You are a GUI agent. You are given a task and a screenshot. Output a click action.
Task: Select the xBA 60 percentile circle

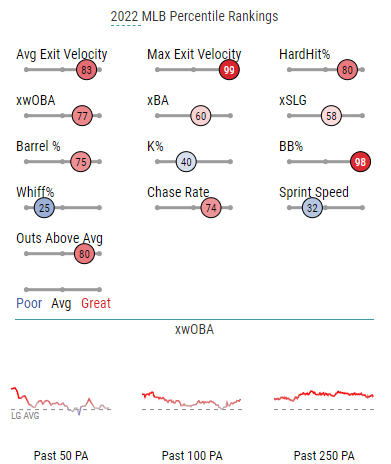pos(201,116)
